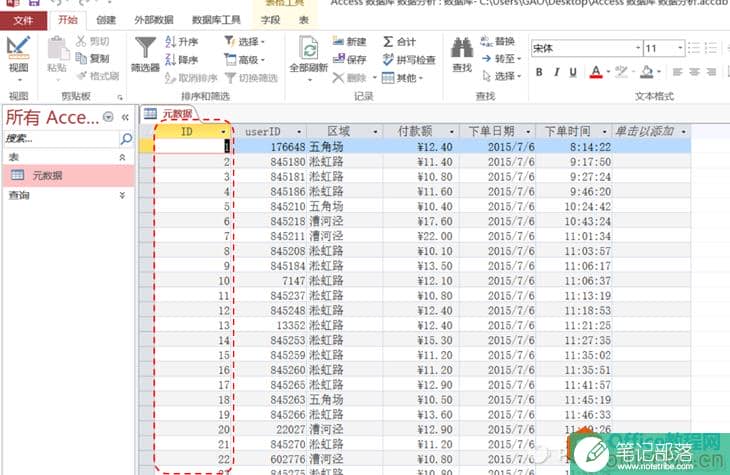Open the 付款额 column filter dropdown
The height and width of the screenshot is (475, 730).
point(452,132)
